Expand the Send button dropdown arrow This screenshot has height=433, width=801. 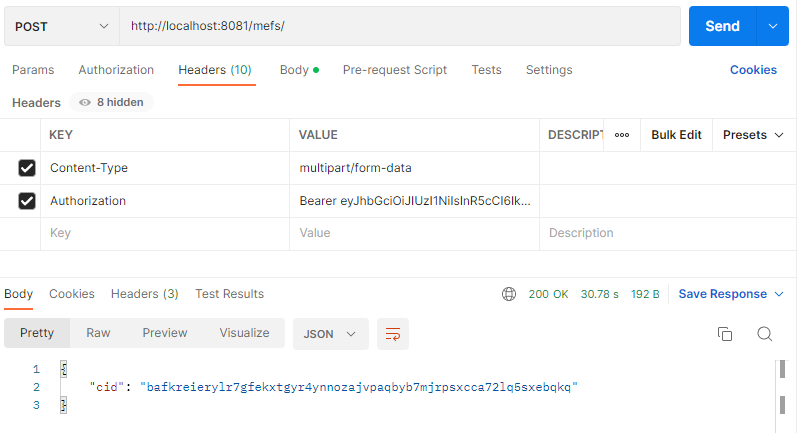(x=771, y=26)
